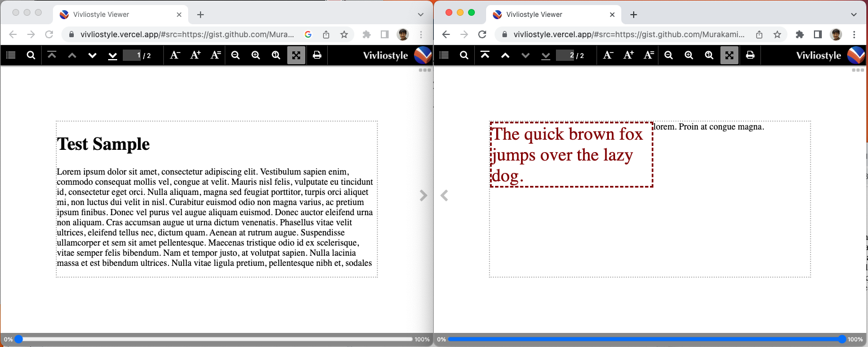Expand tab search dropdown in left browser

[421, 15]
